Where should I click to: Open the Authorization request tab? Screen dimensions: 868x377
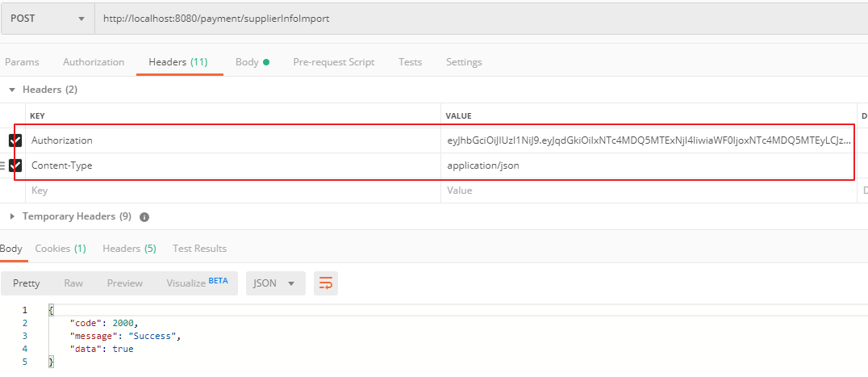[94, 62]
